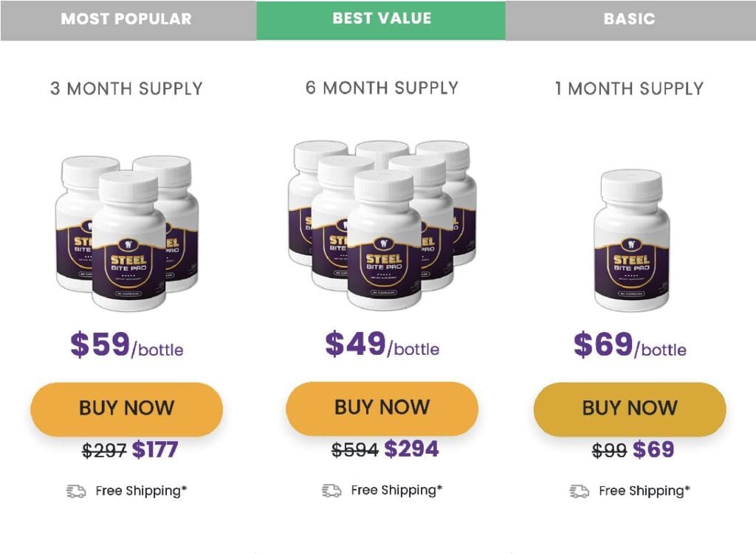Screen dimensions: 756x554
Task: Select the three-bottle Steel Bite Pro image
Action: [127, 232]
